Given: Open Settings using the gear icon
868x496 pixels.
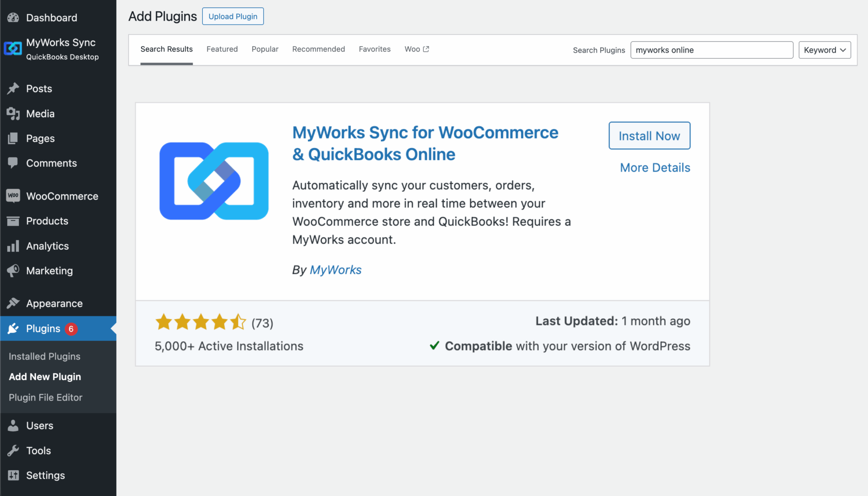Looking at the screenshot, I should click(x=13, y=475).
